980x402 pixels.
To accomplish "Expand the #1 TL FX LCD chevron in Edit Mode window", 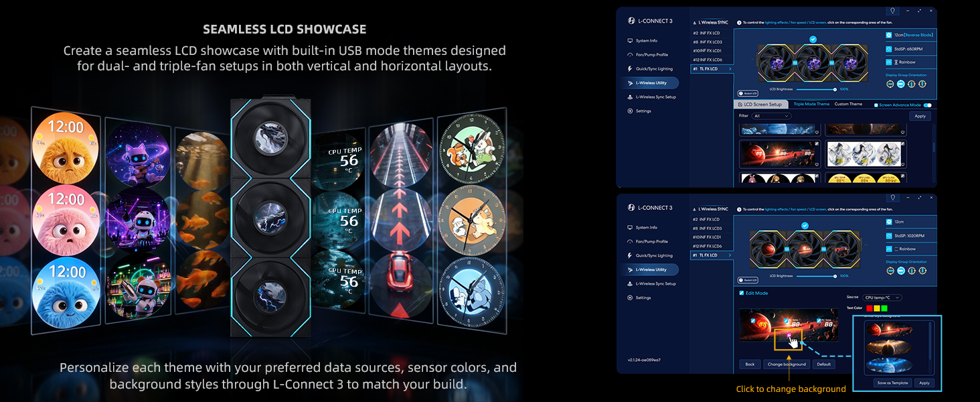I will (x=729, y=255).
